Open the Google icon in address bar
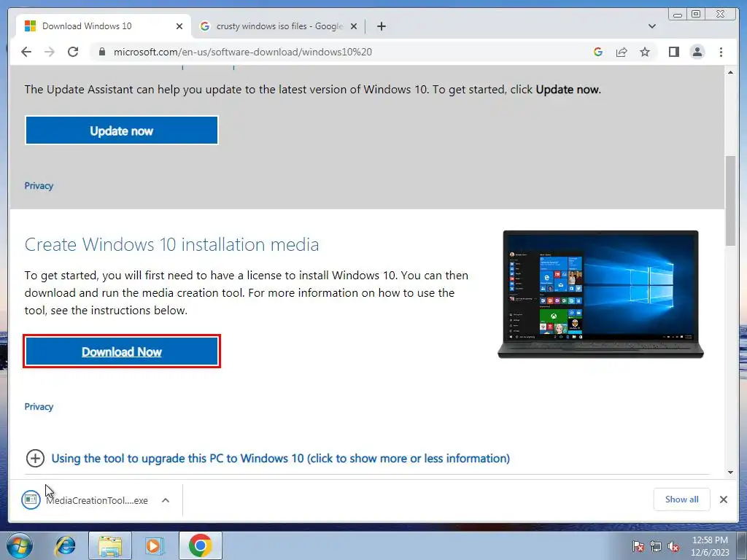747x560 pixels. (598, 52)
